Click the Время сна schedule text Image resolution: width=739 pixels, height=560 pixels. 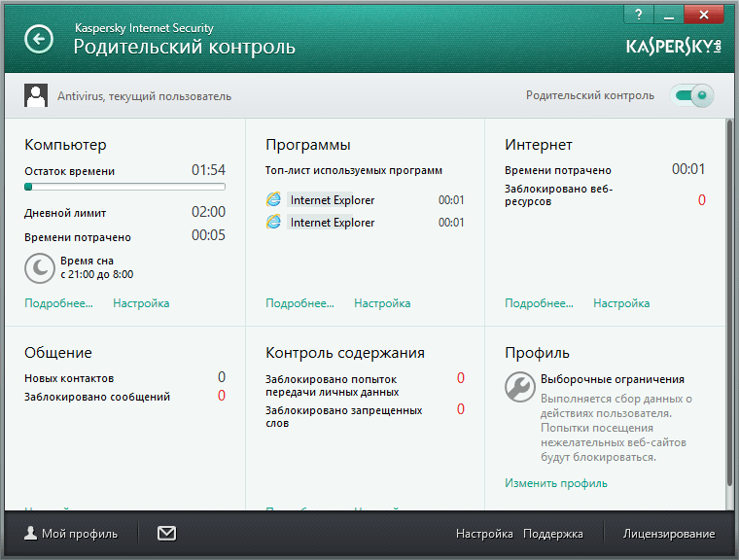coord(96,267)
